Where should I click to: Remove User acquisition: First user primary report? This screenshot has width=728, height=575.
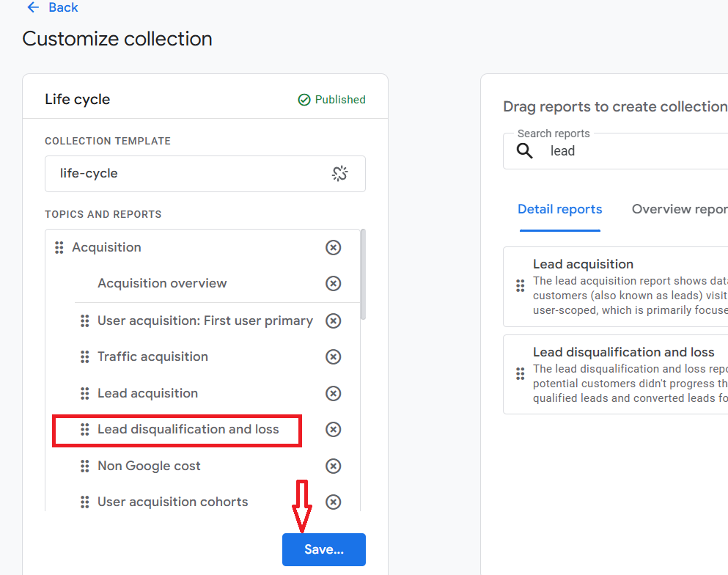pyautogui.click(x=334, y=321)
